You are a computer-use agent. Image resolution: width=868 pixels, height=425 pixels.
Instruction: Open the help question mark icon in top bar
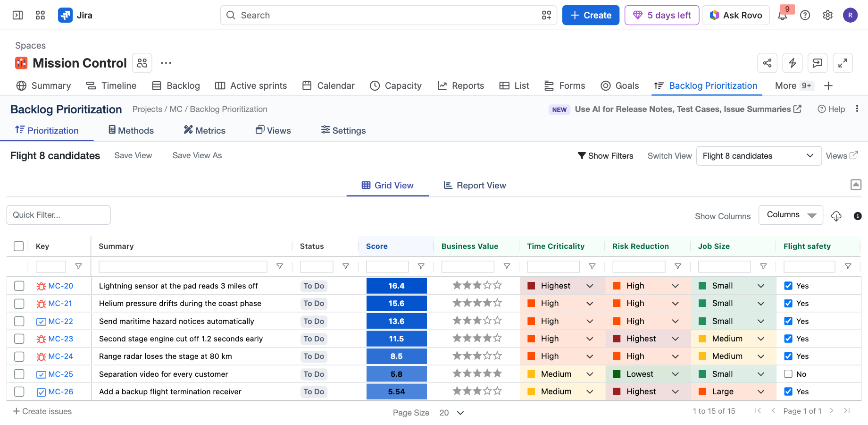pos(805,15)
